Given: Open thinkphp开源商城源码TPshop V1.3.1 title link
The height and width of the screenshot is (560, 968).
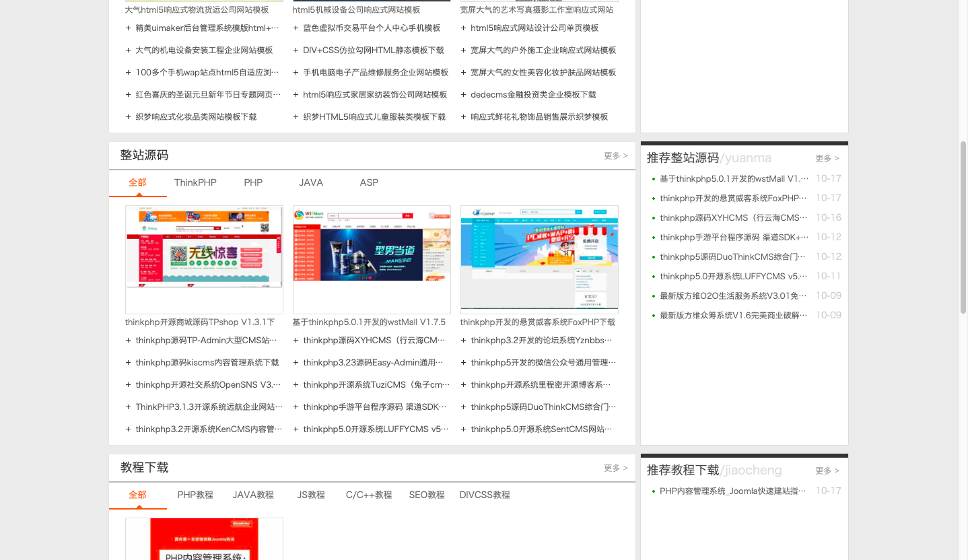Looking at the screenshot, I should click(200, 322).
